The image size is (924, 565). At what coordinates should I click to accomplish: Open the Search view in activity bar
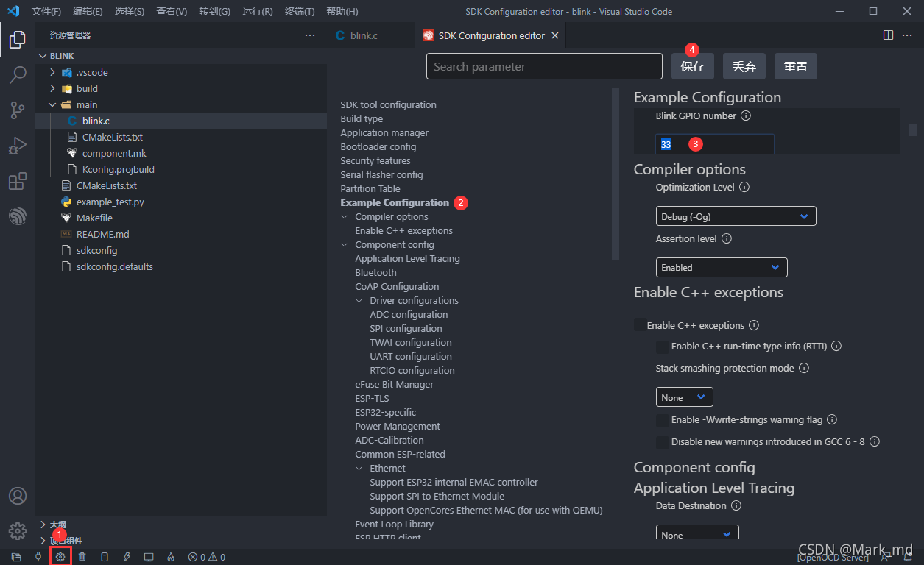[18, 75]
